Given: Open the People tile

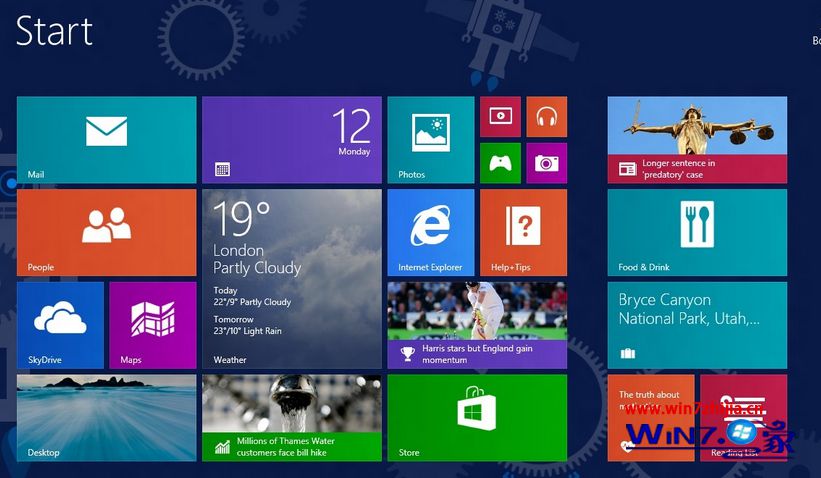Looking at the screenshot, I should tap(106, 232).
